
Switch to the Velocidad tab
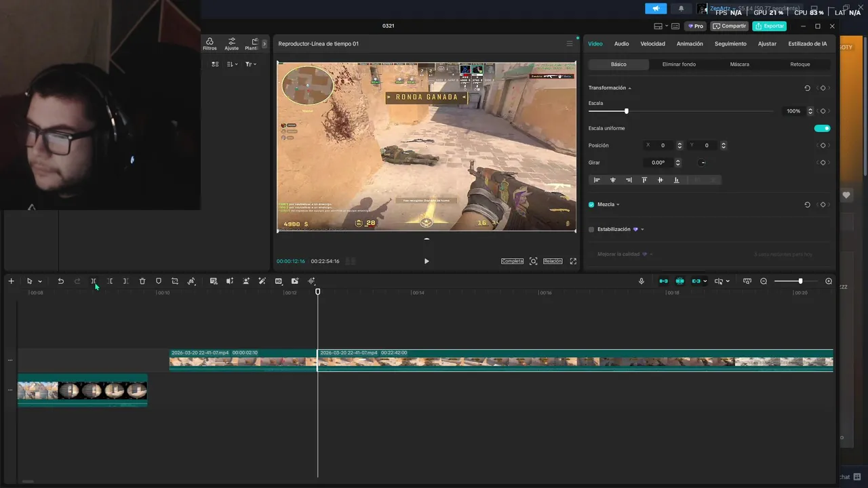point(652,44)
